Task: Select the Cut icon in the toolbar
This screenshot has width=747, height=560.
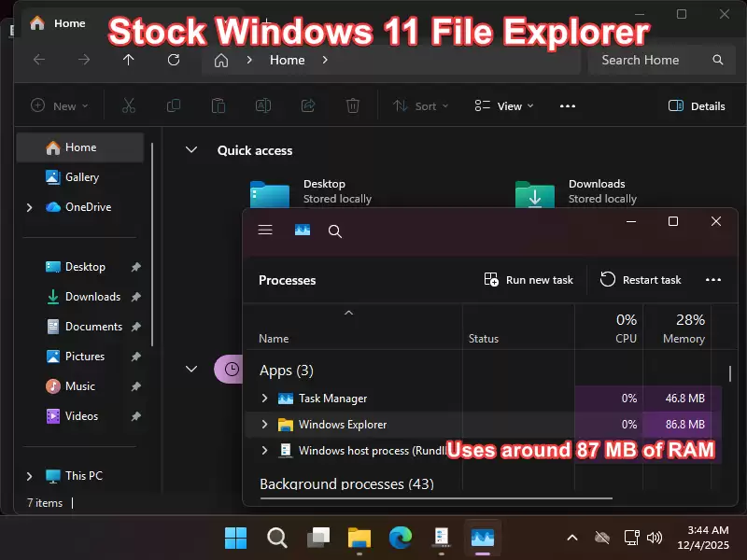Action: pyautogui.click(x=129, y=105)
